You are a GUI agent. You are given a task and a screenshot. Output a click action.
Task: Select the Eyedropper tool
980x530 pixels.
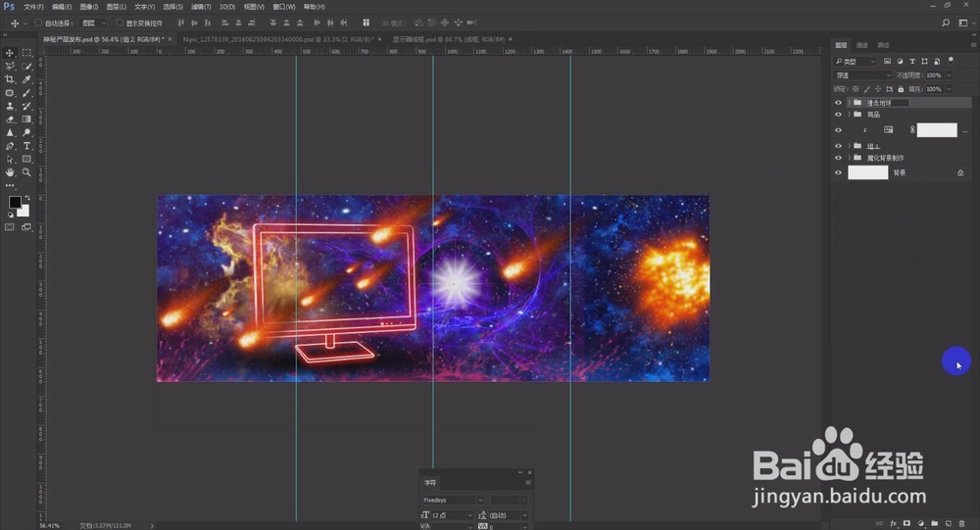(x=26, y=79)
